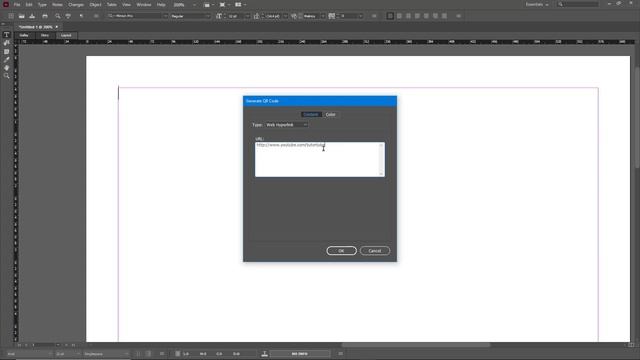Image resolution: width=640 pixels, height=360 pixels.
Task: Open the Essentials workspace dropdown
Action: 537,4
